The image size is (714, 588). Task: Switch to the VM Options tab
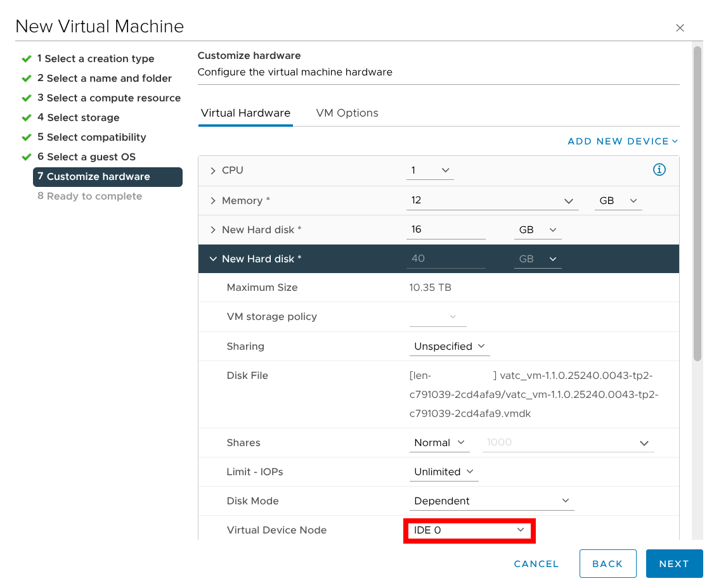(x=347, y=113)
